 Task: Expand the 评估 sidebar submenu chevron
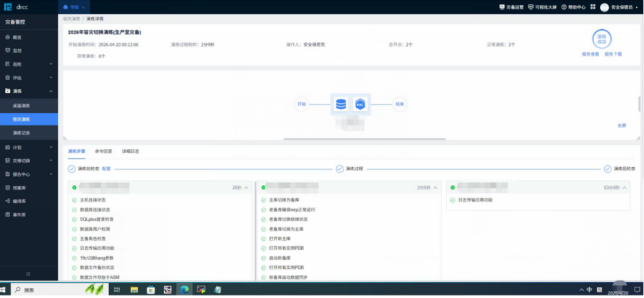(x=51, y=77)
